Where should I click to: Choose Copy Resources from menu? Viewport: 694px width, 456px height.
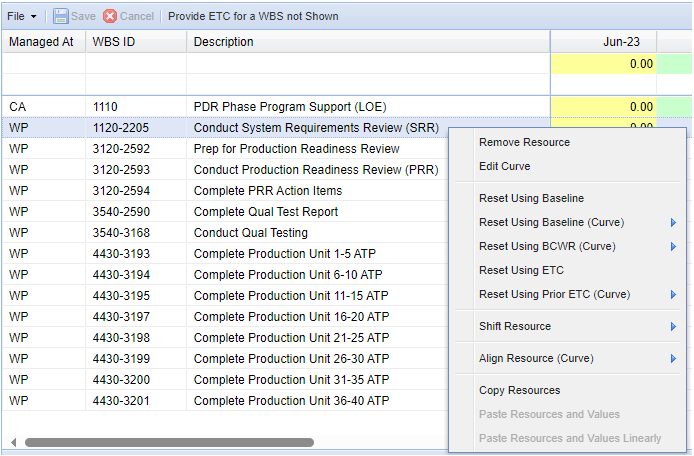click(519, 390)
